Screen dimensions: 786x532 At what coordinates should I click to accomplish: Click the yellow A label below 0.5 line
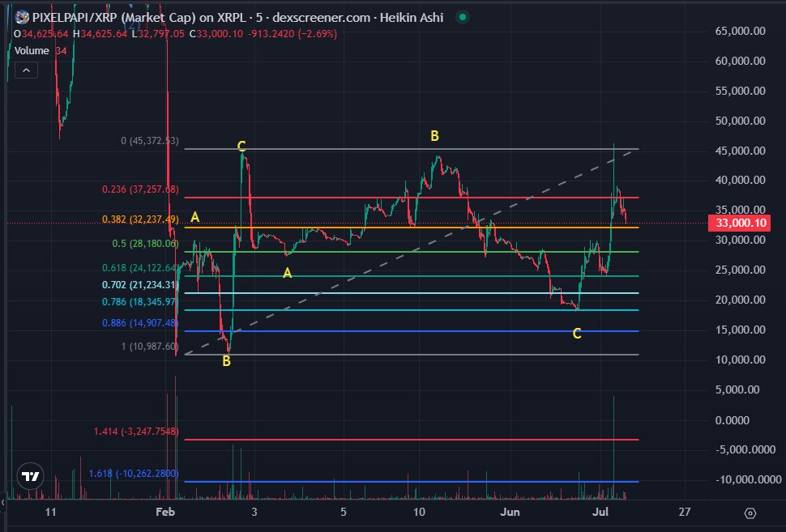point(287,273)
